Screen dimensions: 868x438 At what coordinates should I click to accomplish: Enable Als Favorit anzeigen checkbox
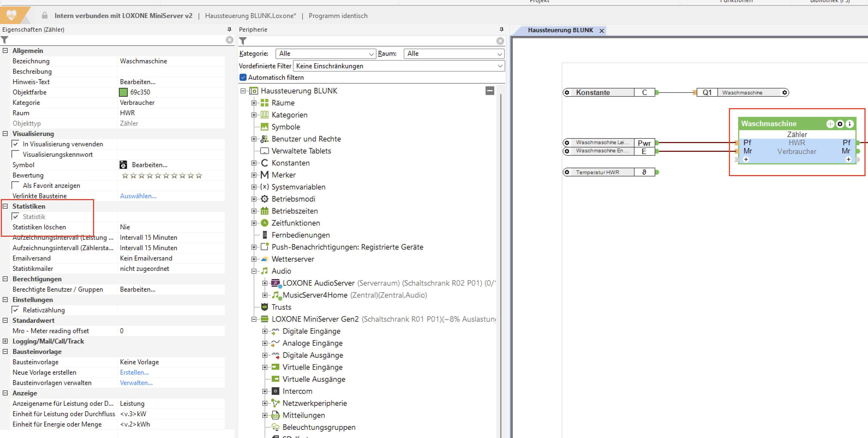click(x=16, y=185)
